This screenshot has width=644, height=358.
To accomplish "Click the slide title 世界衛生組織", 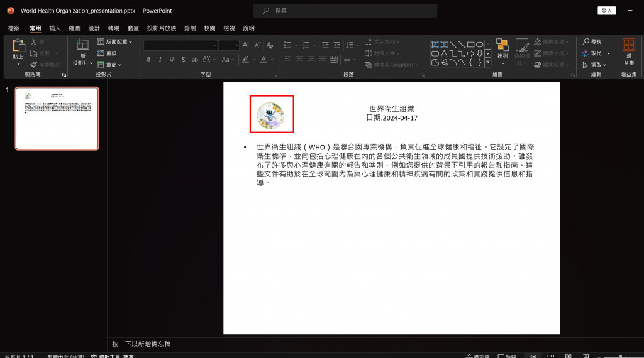I will (x=392, y=108).
